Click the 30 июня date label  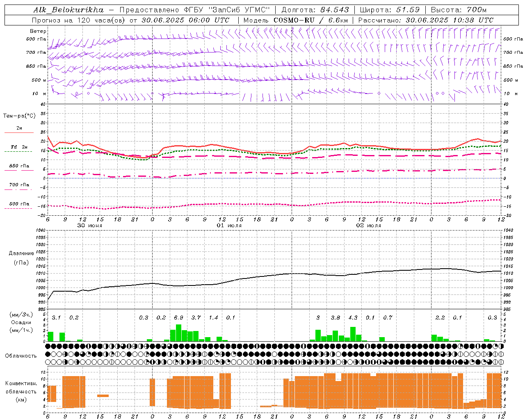[x=90, y=226]
